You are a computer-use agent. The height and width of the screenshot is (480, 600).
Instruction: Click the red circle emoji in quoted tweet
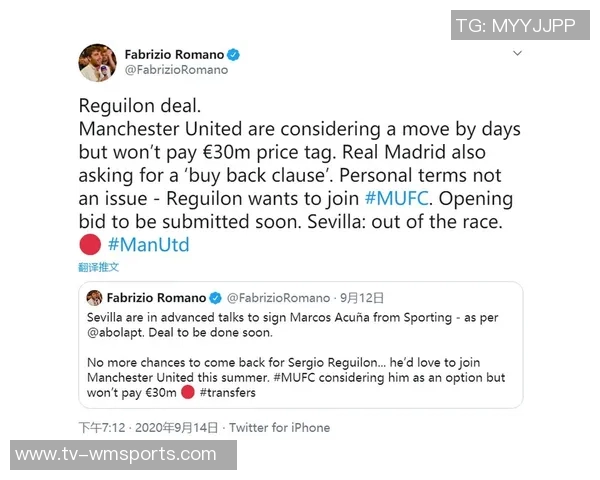[x=188, y=392]
